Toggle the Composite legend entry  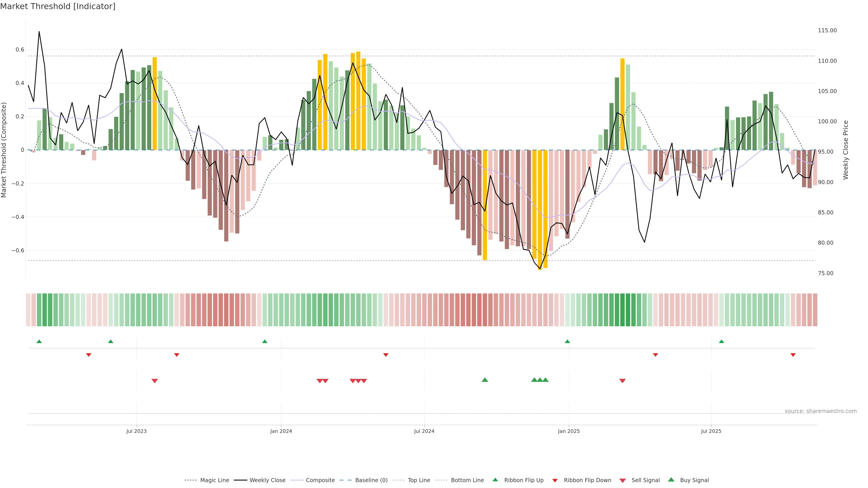[x=320, y=480]
